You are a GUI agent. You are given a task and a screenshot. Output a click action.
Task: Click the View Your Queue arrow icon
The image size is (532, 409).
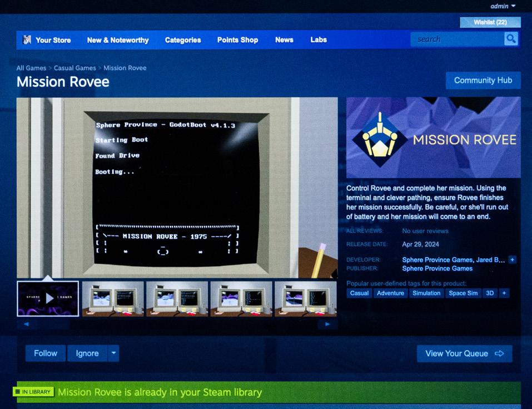tap(499, 353)
